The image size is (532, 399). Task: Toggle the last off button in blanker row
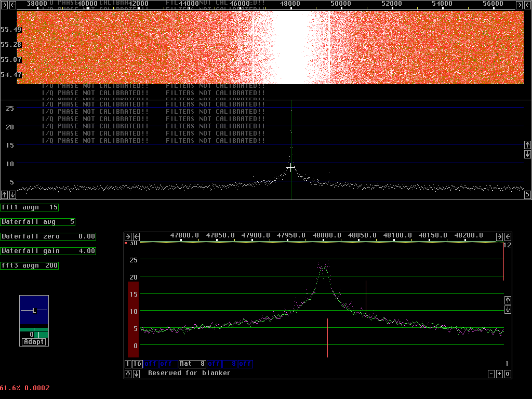(x=245, y=364)
